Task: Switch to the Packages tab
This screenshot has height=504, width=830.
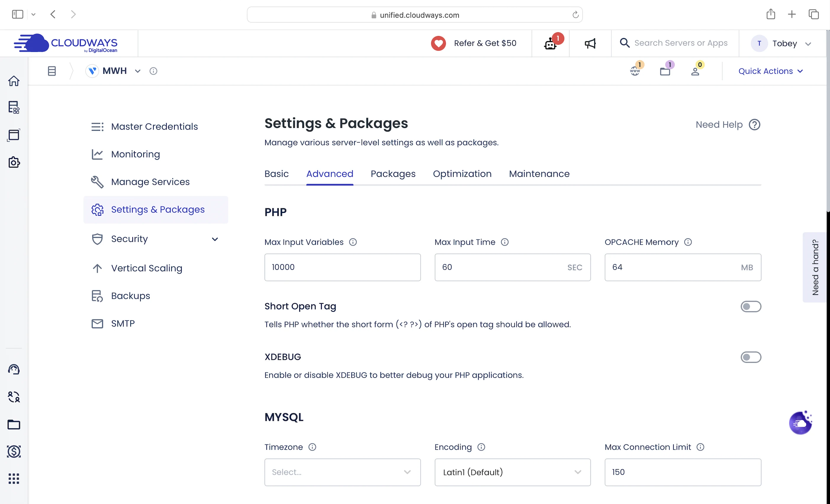Action: click(x=393, y=174)
